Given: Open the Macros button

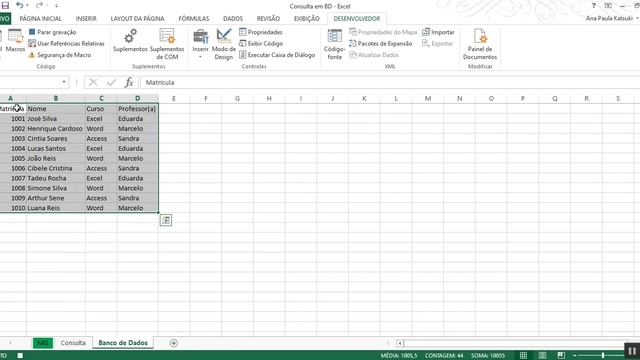Looking at the screenshot, I should click(16, 40).
